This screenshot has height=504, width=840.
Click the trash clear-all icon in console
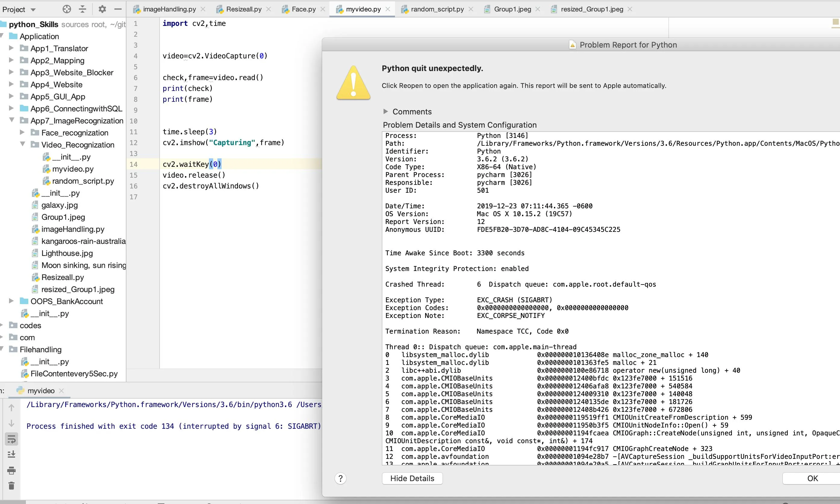click(x=11, y=486)
